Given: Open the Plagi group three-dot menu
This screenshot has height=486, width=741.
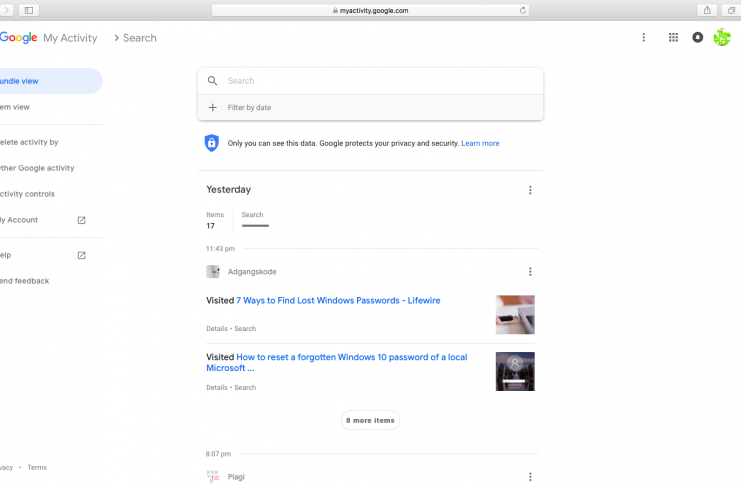Looking at the screenshot, I should coord(530,477).
